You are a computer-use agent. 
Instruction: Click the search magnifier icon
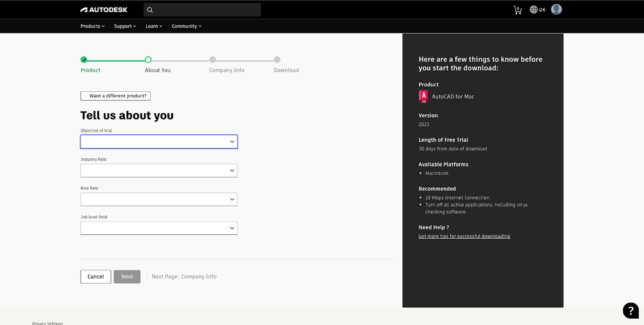point(150,10)
